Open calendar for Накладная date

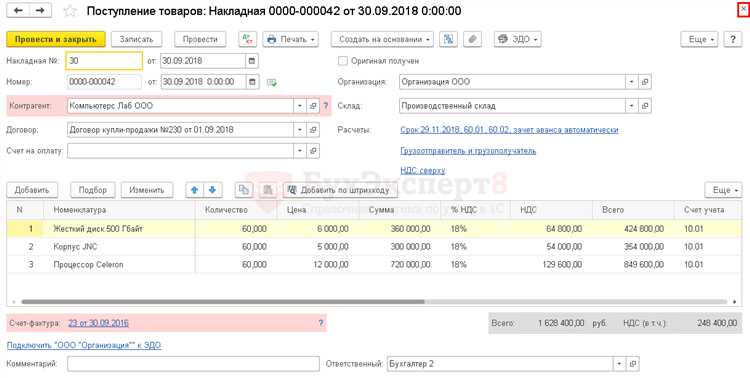coord(252,61)
